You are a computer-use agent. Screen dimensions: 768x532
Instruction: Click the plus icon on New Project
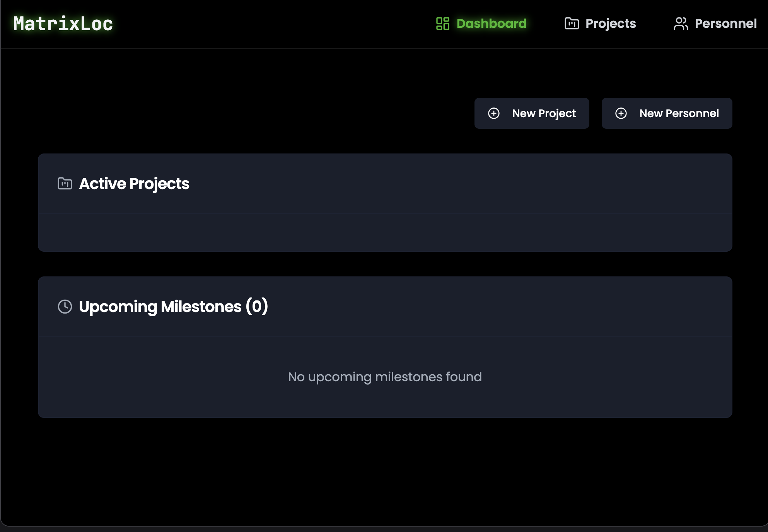[x=494, y=113]
